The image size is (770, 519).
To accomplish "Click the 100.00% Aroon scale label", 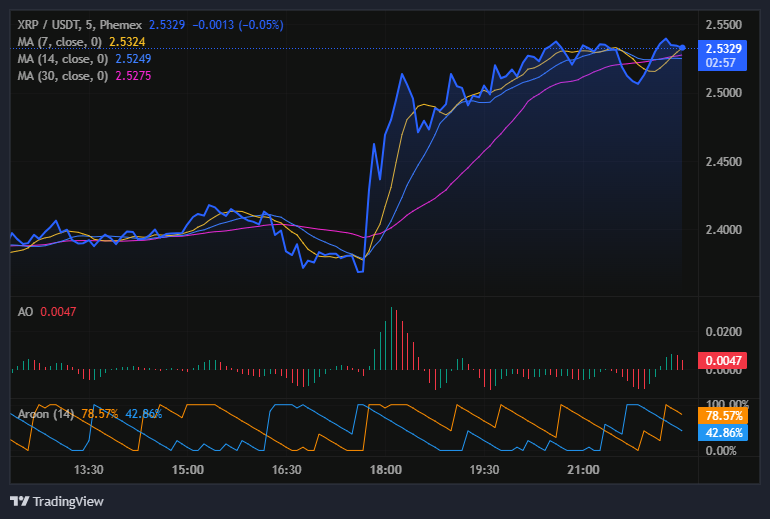I will pos(725,404).
